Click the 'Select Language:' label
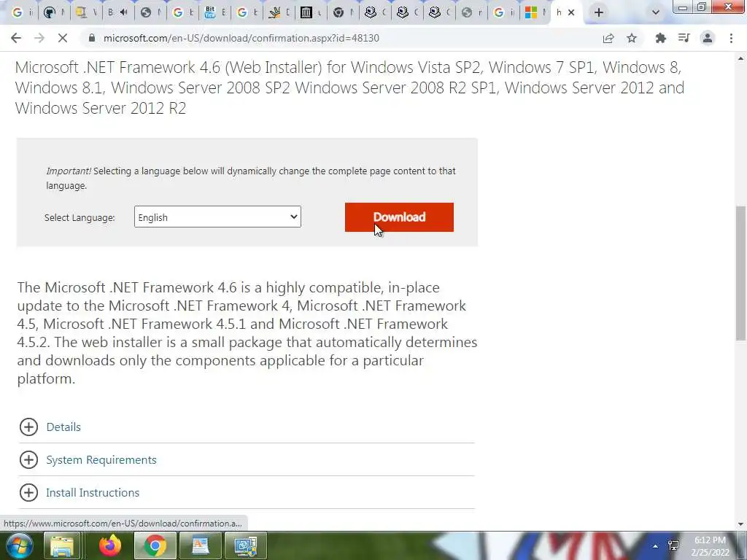747x560 pixels. click(x=80, y=217)
